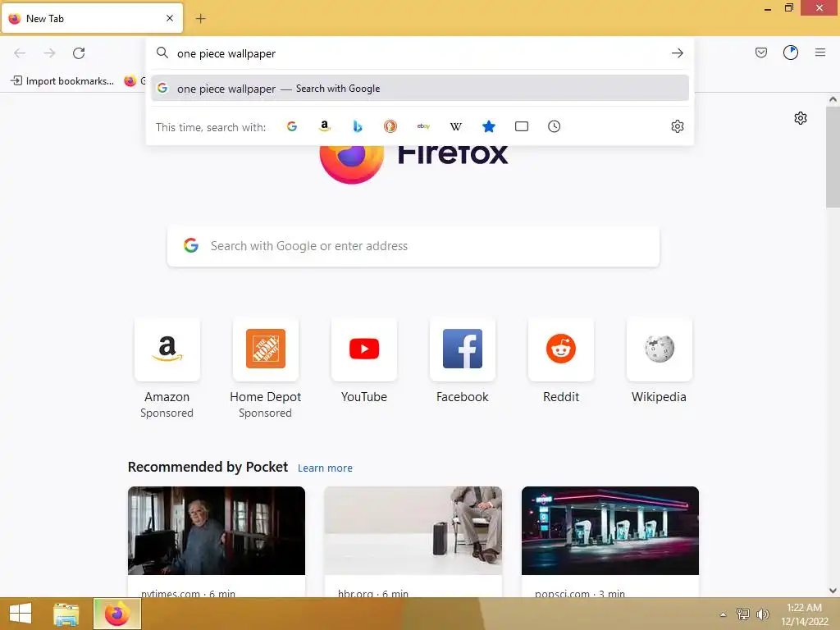
Task: Search this time with Wikipedia icon
Action: tap(456, 126)
